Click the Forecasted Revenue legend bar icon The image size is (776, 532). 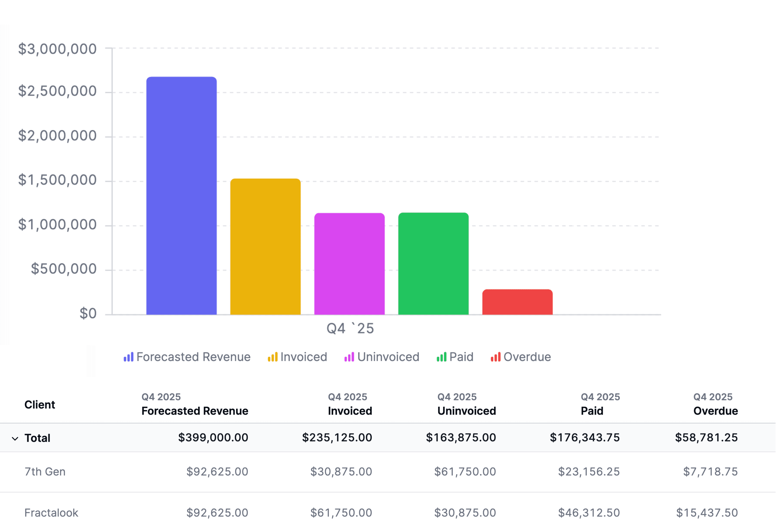click(128, 357)
